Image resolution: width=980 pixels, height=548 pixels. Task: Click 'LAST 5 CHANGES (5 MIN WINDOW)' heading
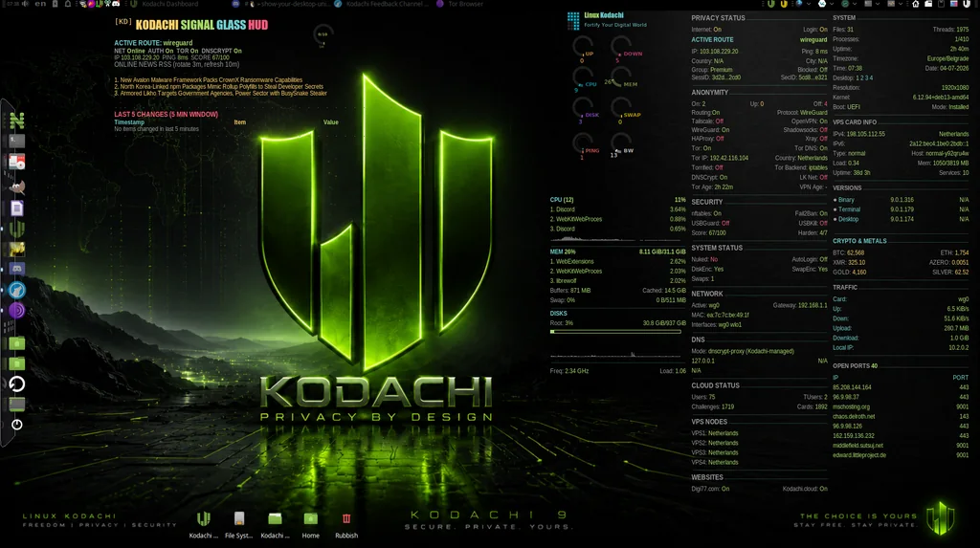click(x=166, y=115)
